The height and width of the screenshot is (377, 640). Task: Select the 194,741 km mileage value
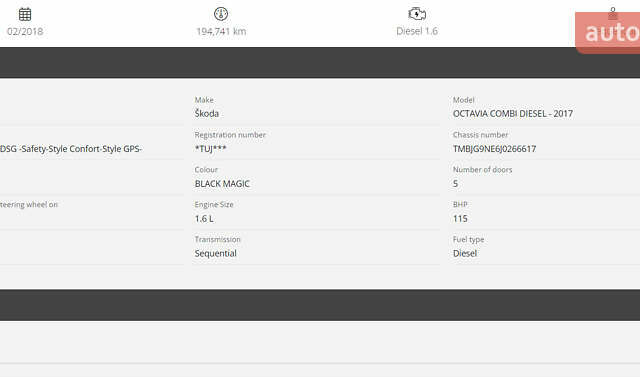tap(221, 31)
